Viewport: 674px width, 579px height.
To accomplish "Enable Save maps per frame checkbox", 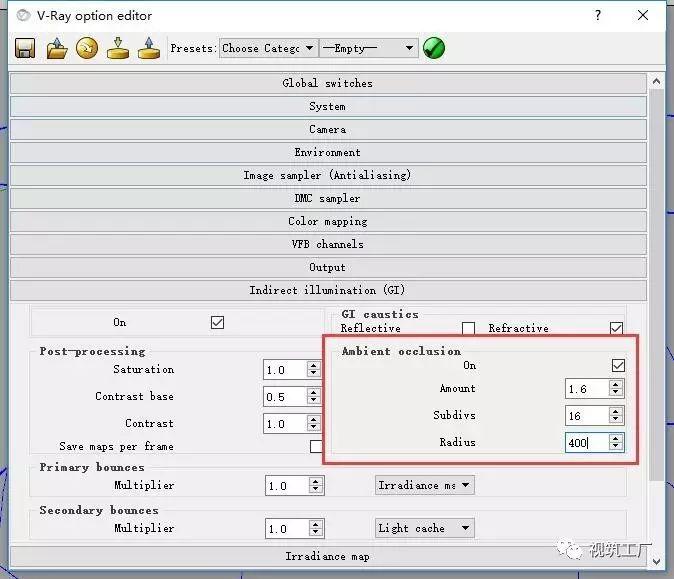I will (316, 446).
